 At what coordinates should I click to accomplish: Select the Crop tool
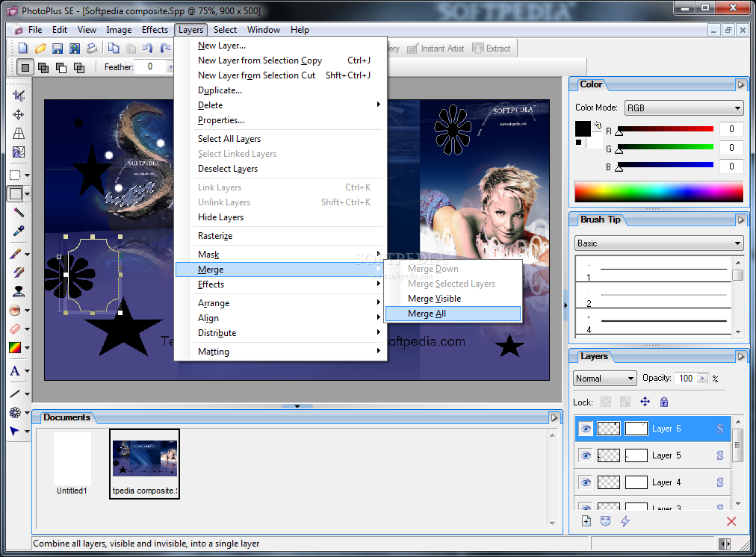pyautogui.click(x=19, y=96)
